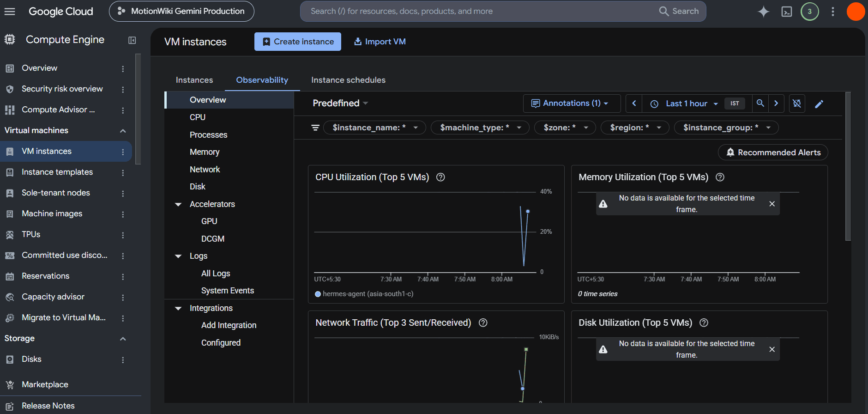The height and width of the screenshot is (414, 868).
Task: Open more options for Security risk overview
Action: point(123,89)
